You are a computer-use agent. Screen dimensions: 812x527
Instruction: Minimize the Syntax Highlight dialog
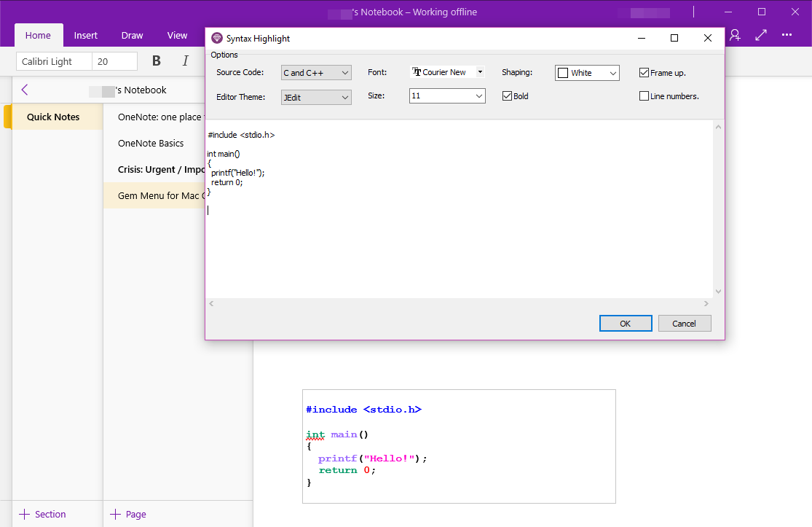(641, 38)
